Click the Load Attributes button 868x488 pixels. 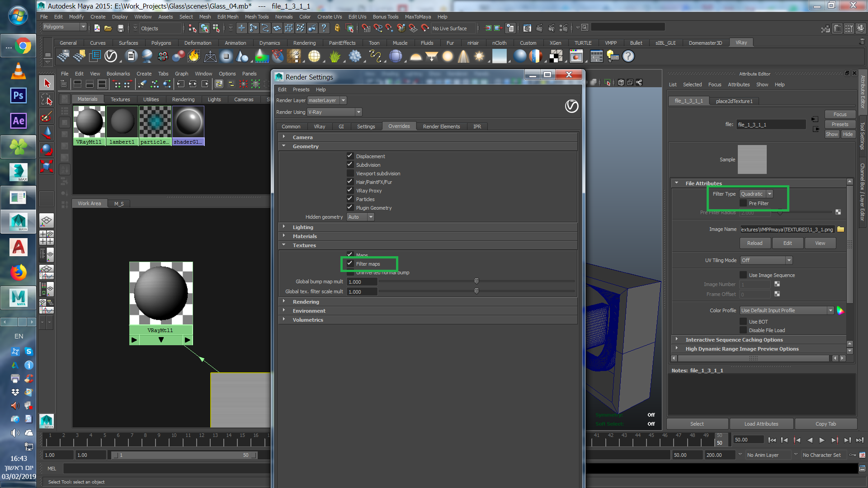click(761, 424)
